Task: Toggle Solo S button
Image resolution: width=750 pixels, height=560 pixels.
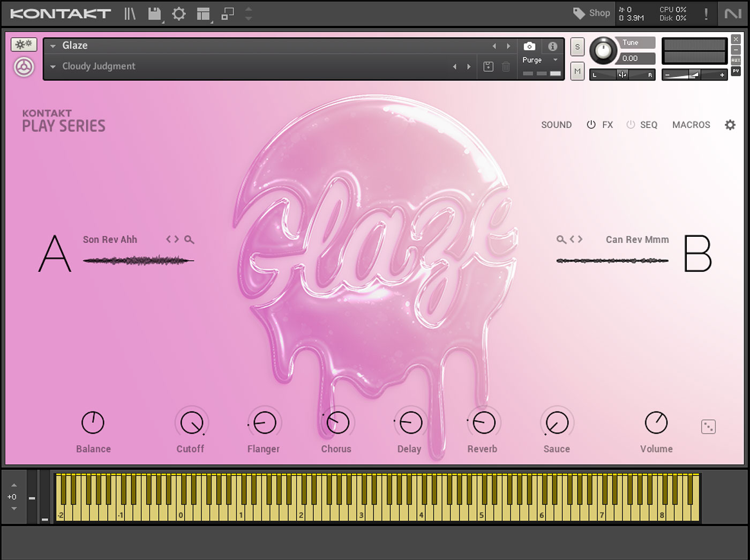Action: coord(577,47)
